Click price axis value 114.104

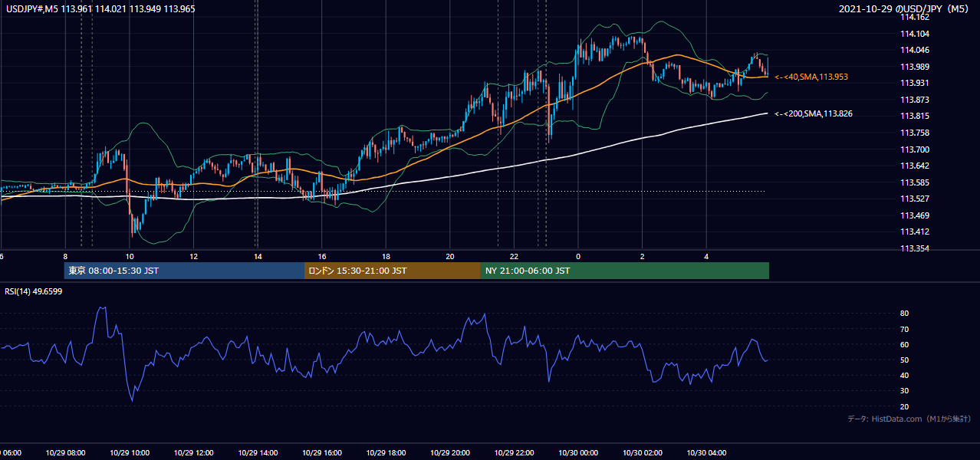(x=915, y=34)
